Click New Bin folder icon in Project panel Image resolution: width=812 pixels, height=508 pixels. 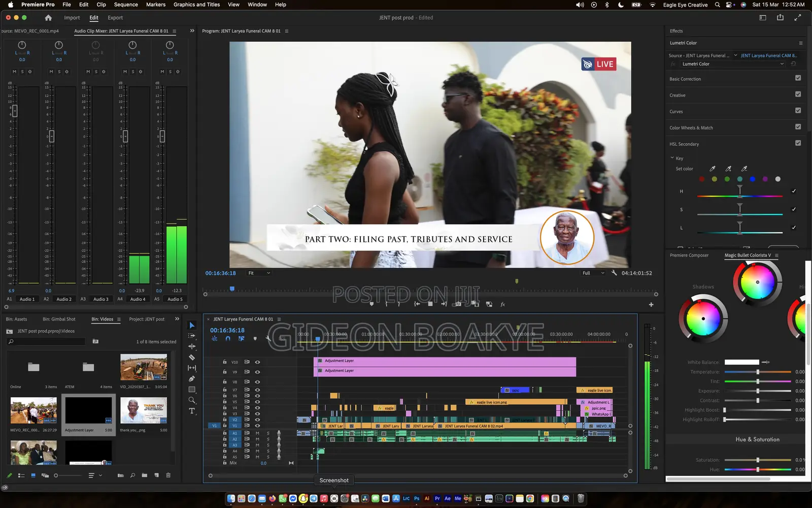click(x=145, y=475)
